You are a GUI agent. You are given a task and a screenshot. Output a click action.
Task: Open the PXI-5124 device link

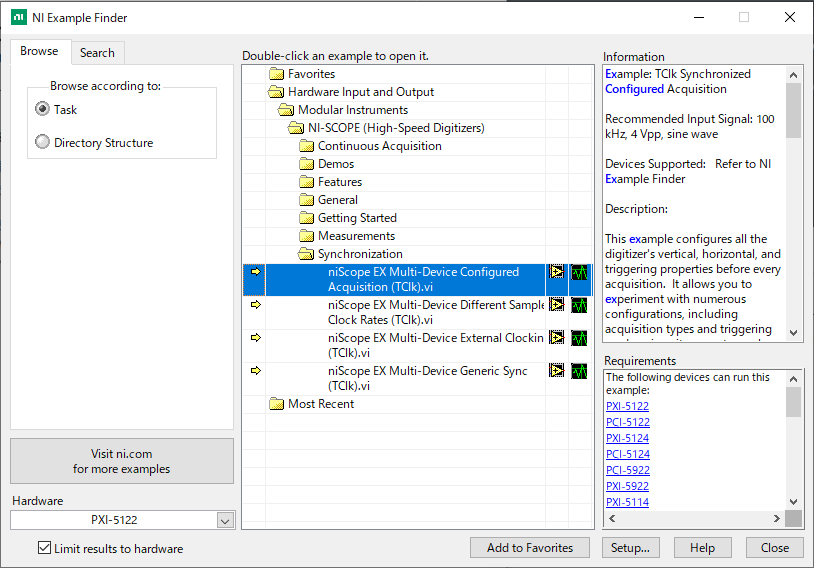click(x=627, y=438)
